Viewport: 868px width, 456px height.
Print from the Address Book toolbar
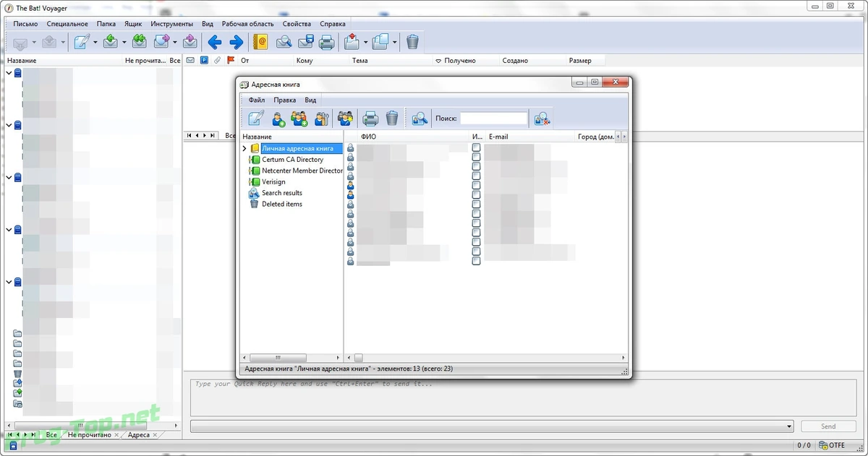[x=370, y=119]
